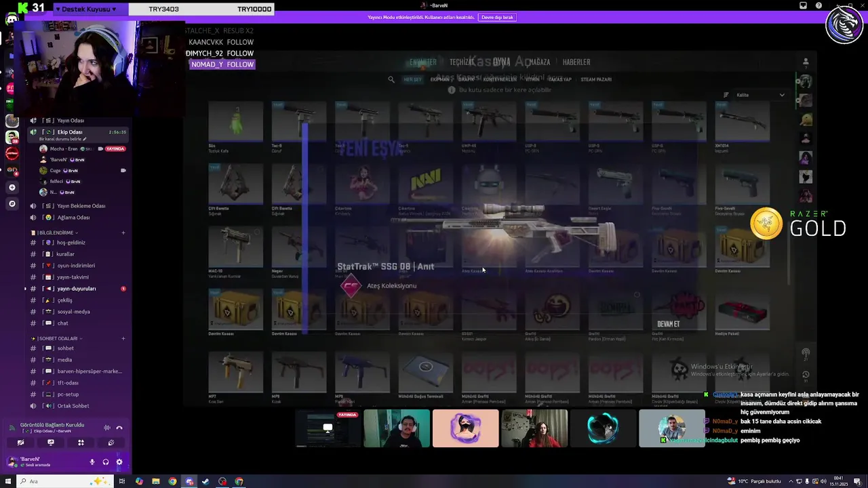Image resolution: width=868 pixels, height=488 pixels.
Task: Click the YAYINDA screen-share thumbnail
Action: pos(328,428)
